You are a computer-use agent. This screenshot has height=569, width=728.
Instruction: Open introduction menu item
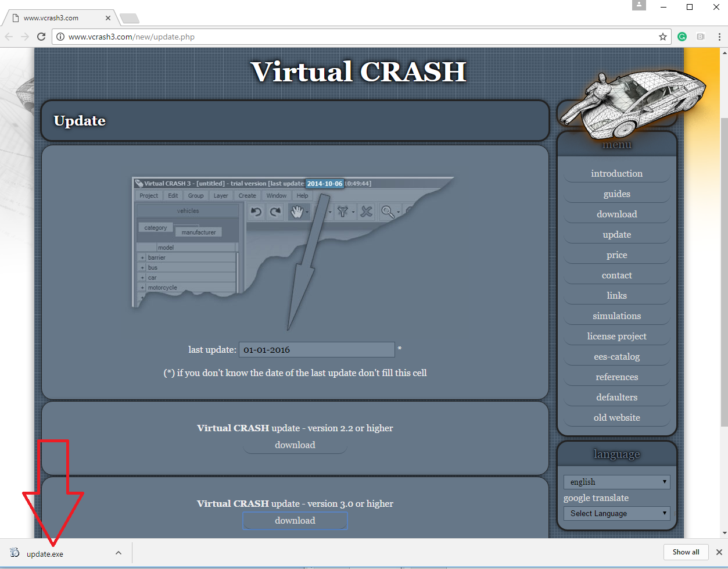617,173
